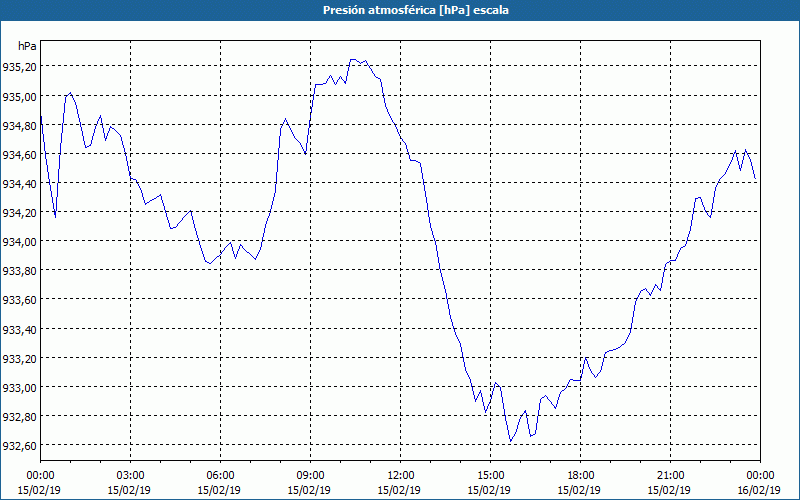This screenshot has width=800, height=500.
Task: Select the 934,00 y-axis value
Action: coord(19,242)
